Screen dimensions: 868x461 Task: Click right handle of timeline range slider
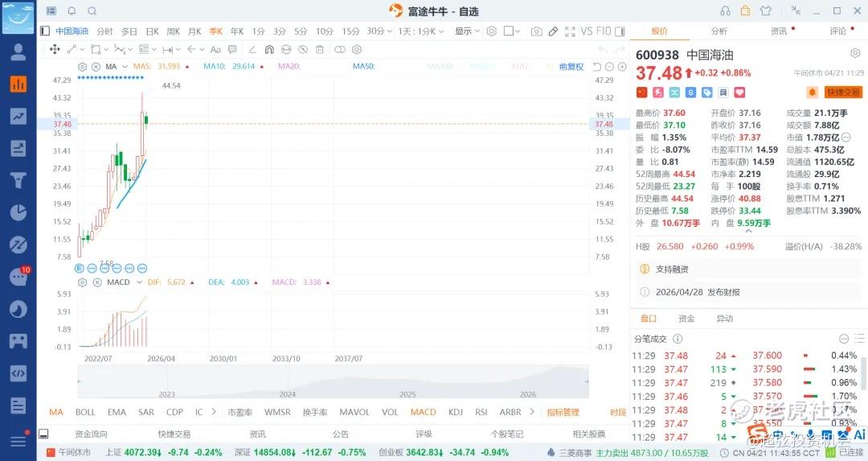pyautogui.click(x=587, y=381)
